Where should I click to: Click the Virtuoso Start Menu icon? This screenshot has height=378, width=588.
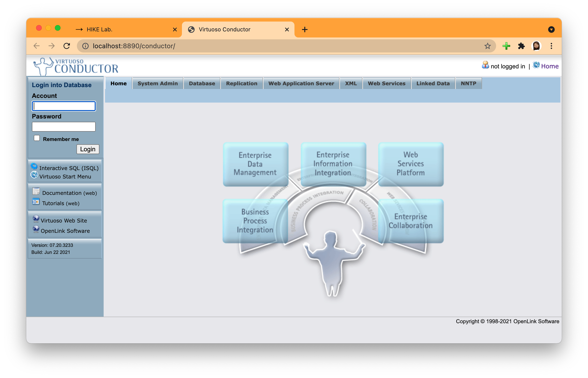click(34, 175)
